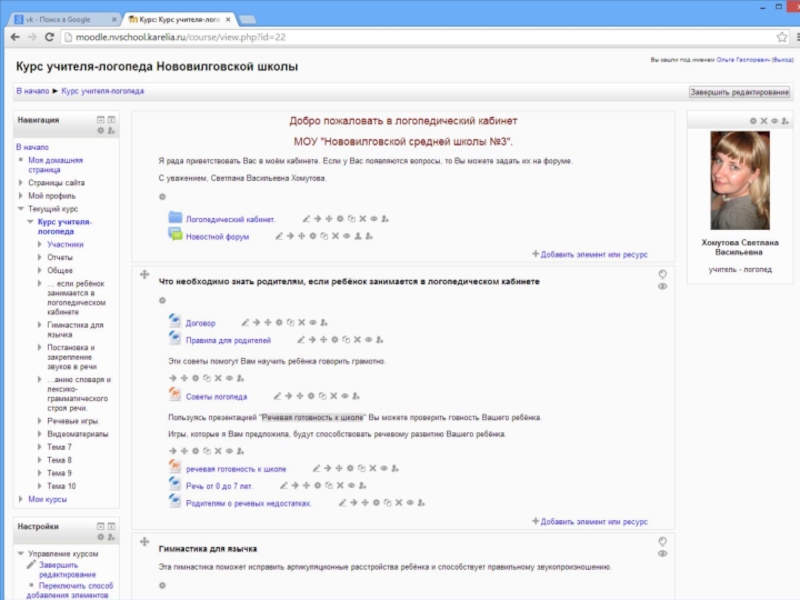Click gear icon of teacher photo block
Viewport: 800px width, 600px height.
(x=753, y=121)
